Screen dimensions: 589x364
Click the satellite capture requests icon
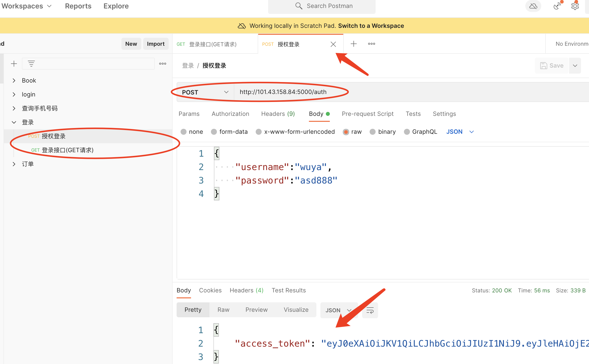pos(557,6)
